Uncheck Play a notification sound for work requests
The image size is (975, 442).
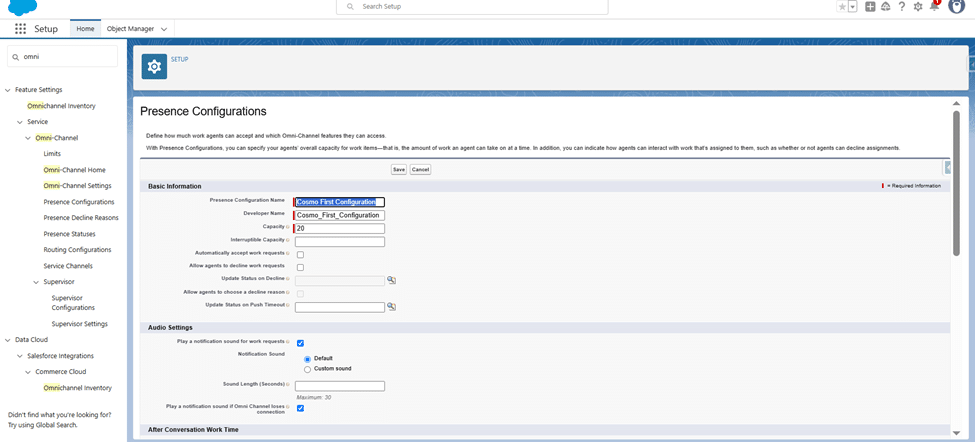tap(300, 343)
